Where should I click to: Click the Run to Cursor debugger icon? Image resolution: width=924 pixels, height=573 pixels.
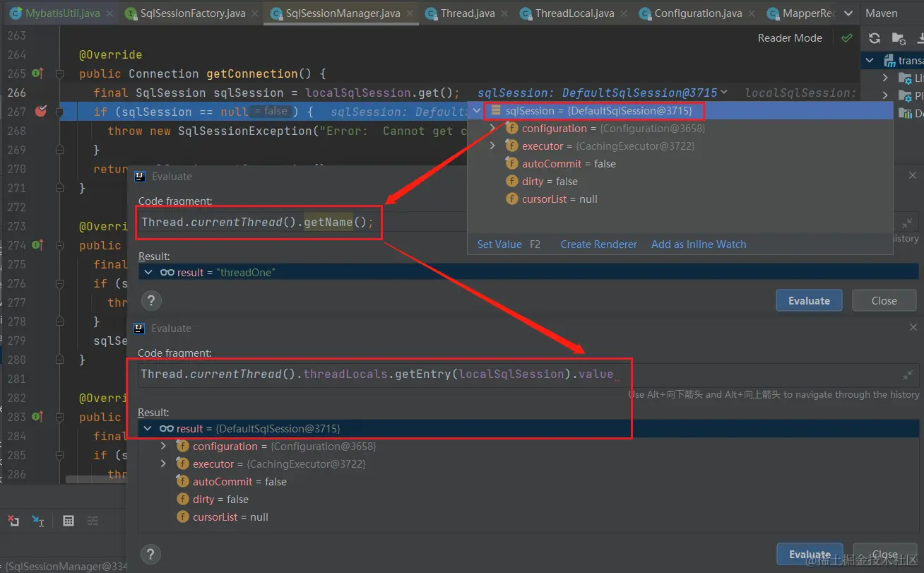pos(38,521)
